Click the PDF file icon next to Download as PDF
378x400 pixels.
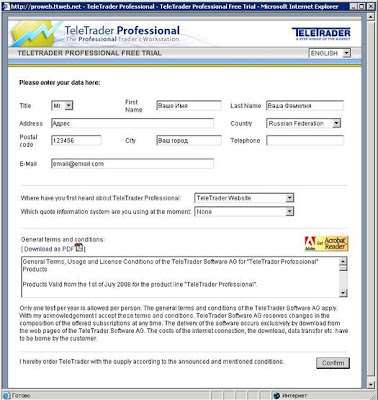(x=79, y=247)
